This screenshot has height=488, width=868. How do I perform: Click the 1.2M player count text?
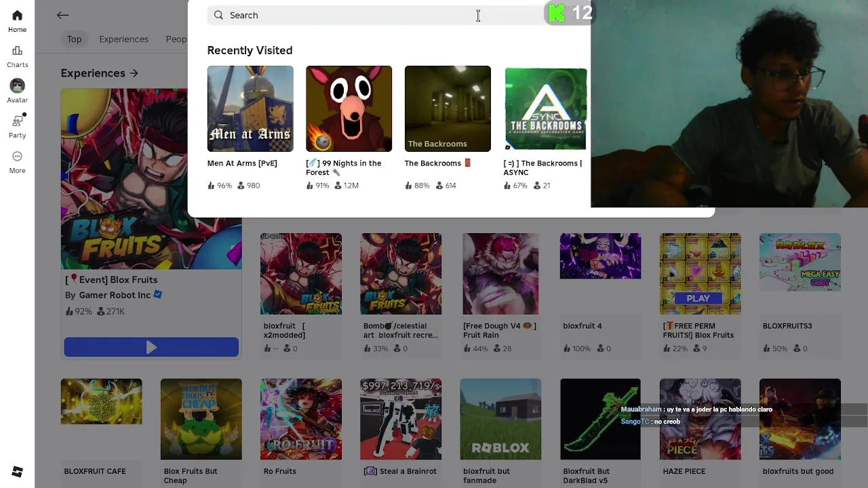tap(351, 186)
